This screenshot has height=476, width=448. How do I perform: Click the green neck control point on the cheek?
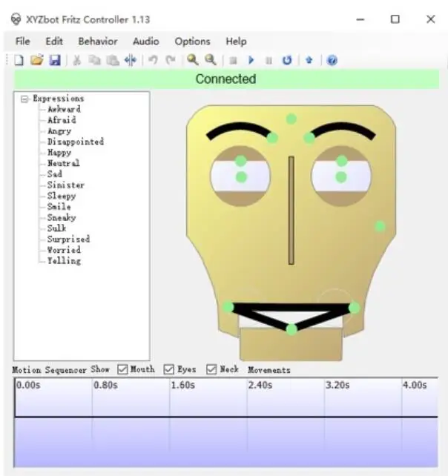click(380, 226)
